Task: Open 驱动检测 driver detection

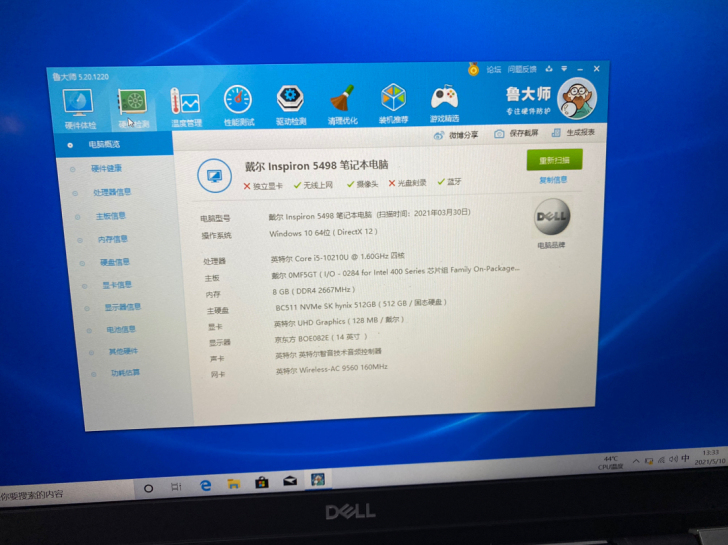Action: point(291,105)
